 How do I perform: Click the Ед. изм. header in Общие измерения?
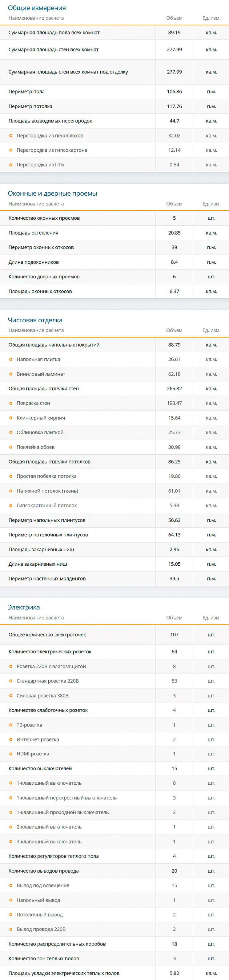tap(211, 18)
